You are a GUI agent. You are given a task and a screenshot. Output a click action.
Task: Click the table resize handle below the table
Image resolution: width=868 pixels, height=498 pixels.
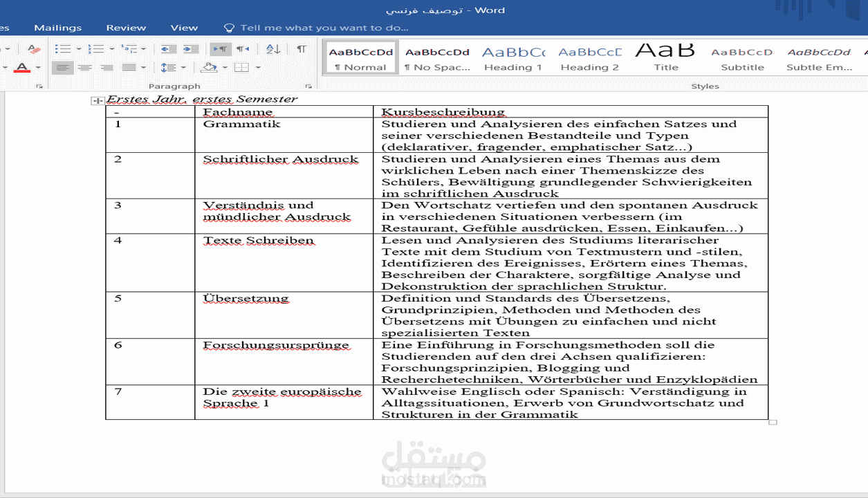click(773, 423)
